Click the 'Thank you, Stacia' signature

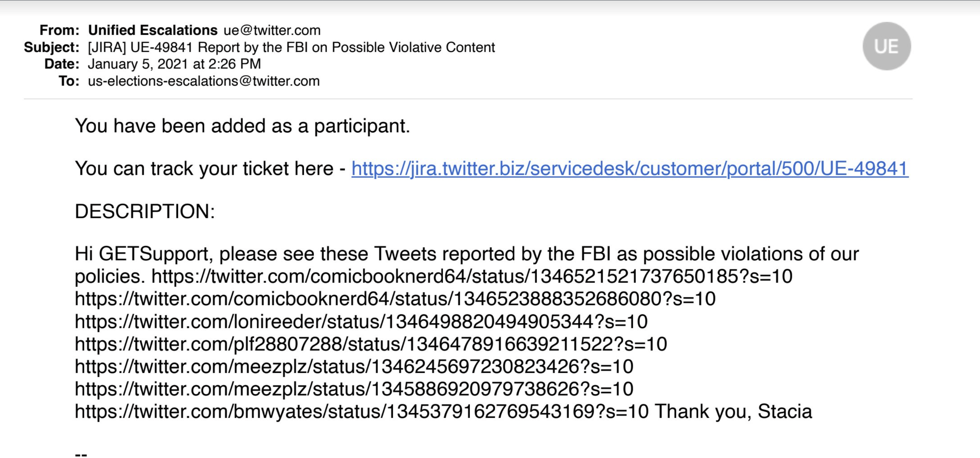point(733,411)
